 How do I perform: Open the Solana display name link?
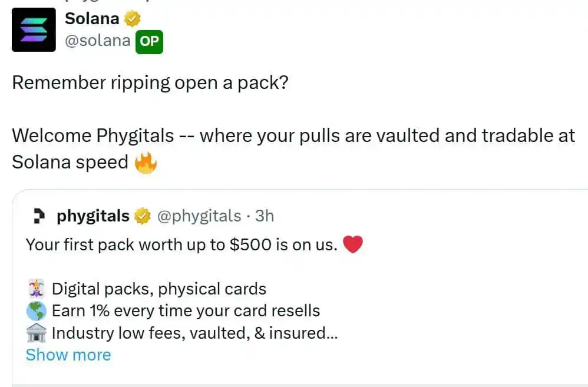click(x=92, y=19)
